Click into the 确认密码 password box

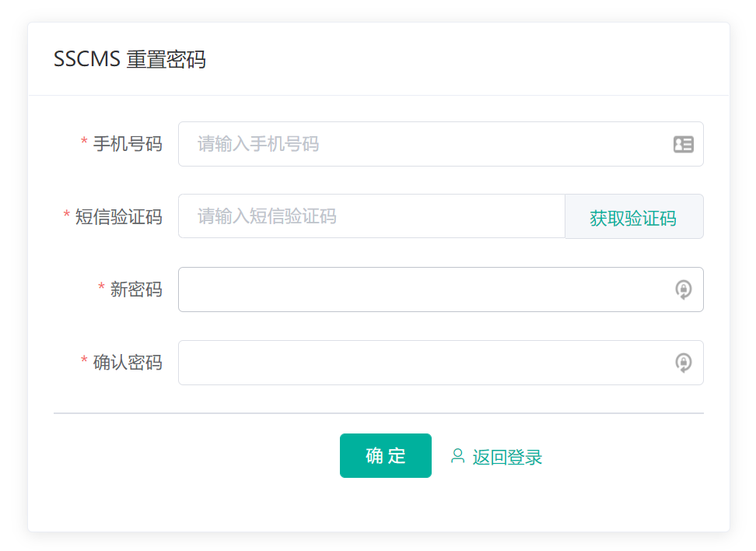(x=424, y=363)
